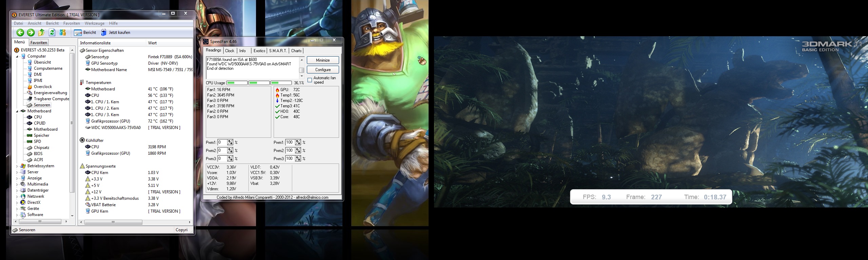Expand the Multimedia tree node
The width and height of the screenshot is (868, 260).
(x=17, y=185)
